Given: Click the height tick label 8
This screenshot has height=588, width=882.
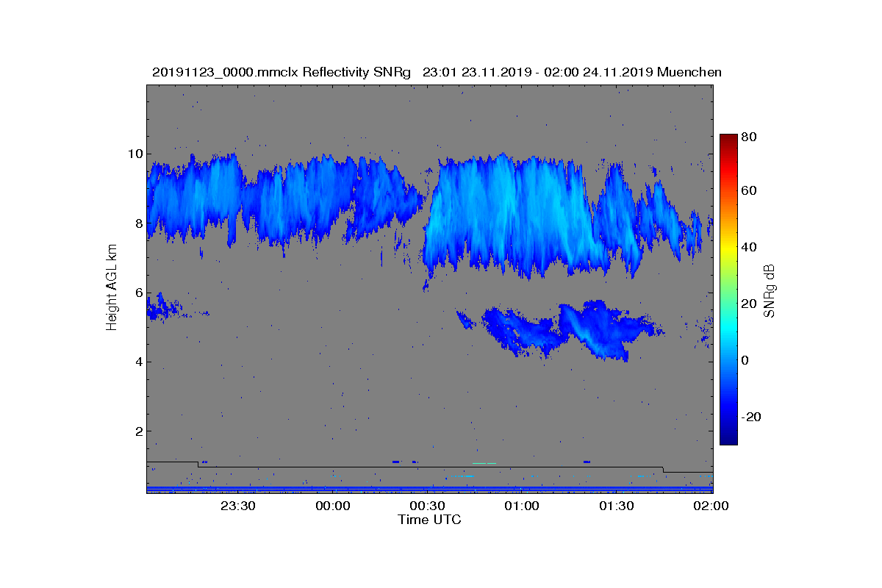Looking at the screenshot, I should pos(138,223).
